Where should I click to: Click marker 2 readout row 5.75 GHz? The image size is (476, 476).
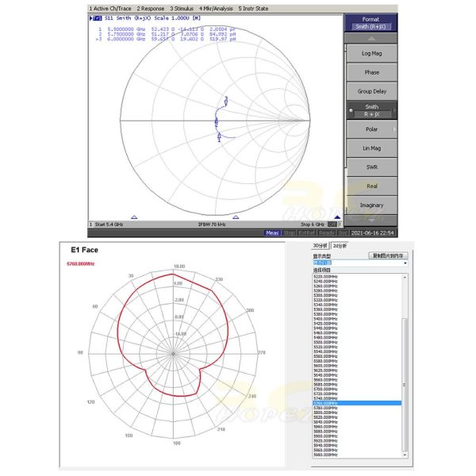click(x=167, y=34)
